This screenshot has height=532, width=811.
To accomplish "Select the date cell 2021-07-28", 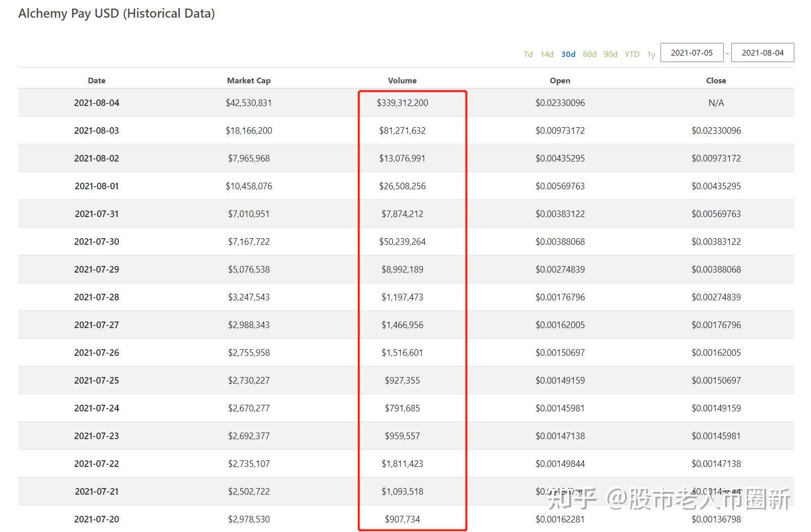I will 96,297.
